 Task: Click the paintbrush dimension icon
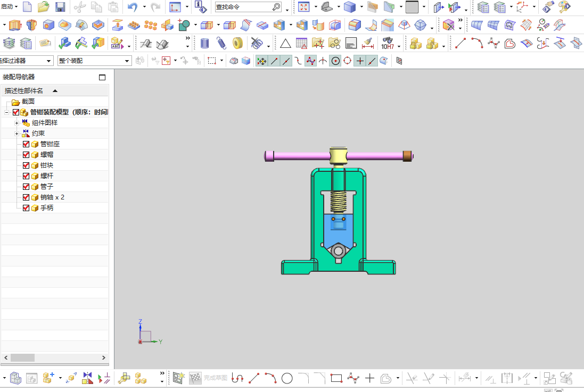point(368,43)
